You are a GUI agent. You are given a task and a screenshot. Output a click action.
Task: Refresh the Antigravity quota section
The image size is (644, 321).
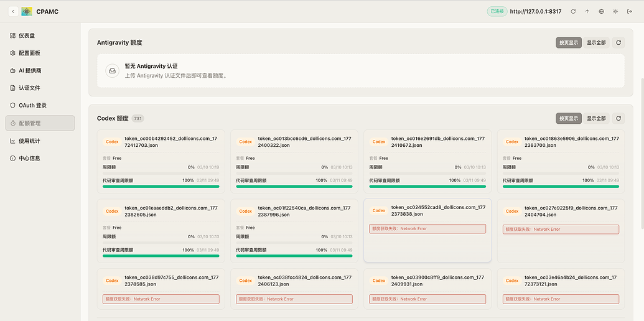coord(618,43)
